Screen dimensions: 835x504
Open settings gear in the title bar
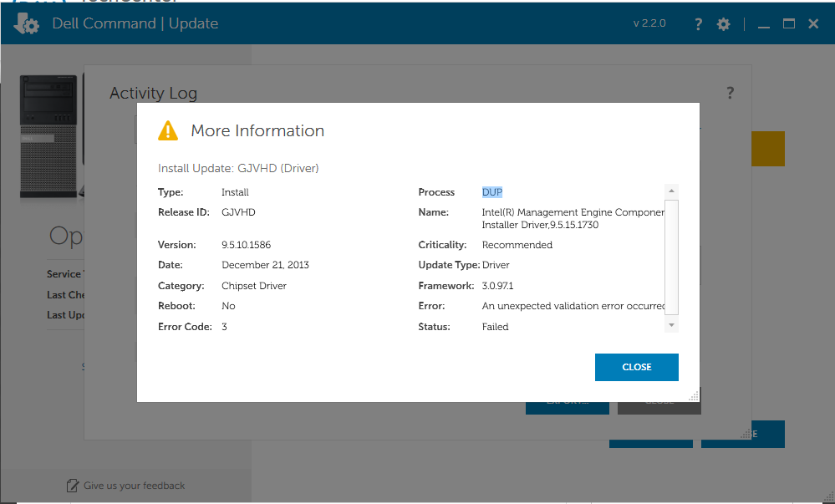pos(723,24)
